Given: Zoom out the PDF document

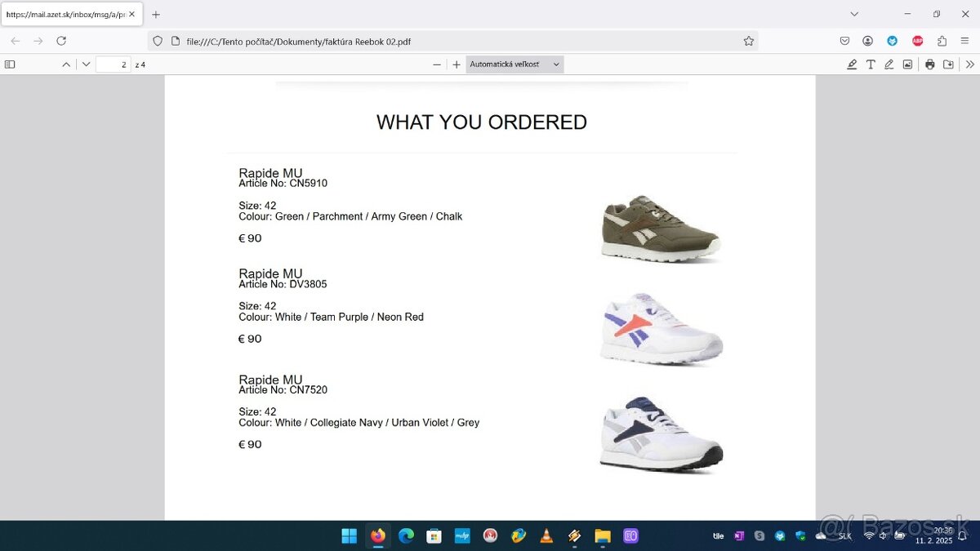Looking at the screenshot, I should pos(437,64).
